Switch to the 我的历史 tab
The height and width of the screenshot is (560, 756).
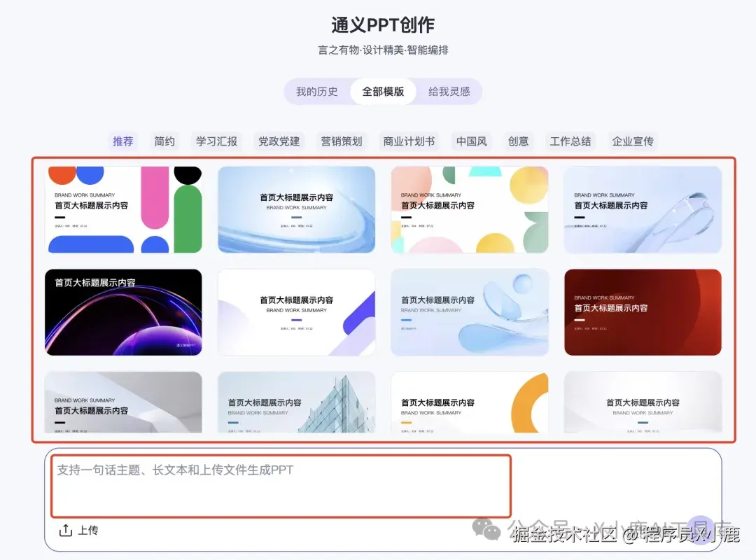point(318,91)
